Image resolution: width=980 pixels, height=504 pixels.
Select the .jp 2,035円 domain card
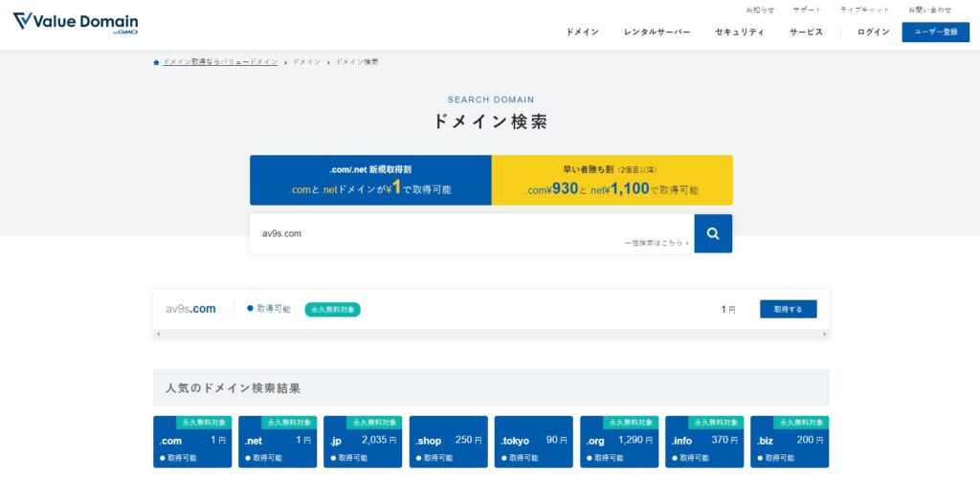363,442
